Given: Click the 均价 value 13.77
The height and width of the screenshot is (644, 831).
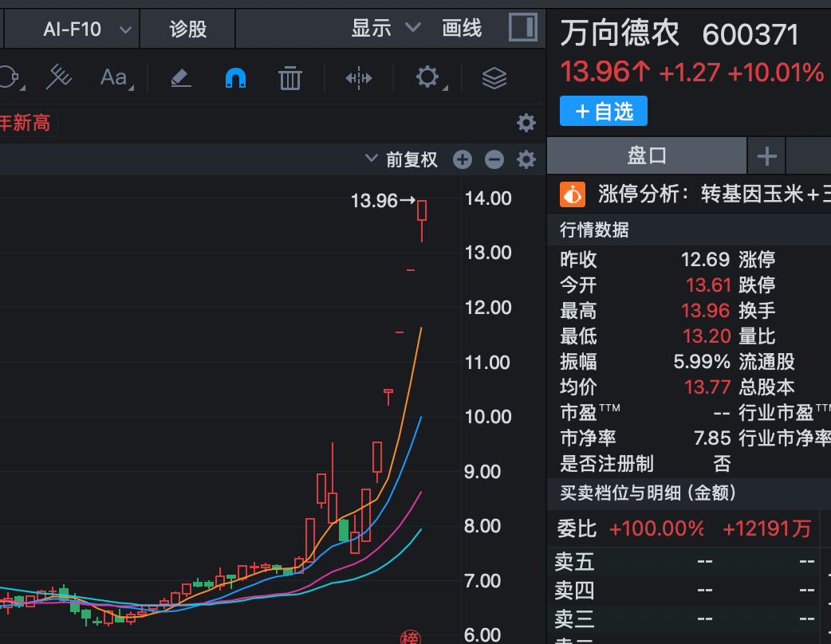Looking at the screenshot, I should [x=707, y=387].
